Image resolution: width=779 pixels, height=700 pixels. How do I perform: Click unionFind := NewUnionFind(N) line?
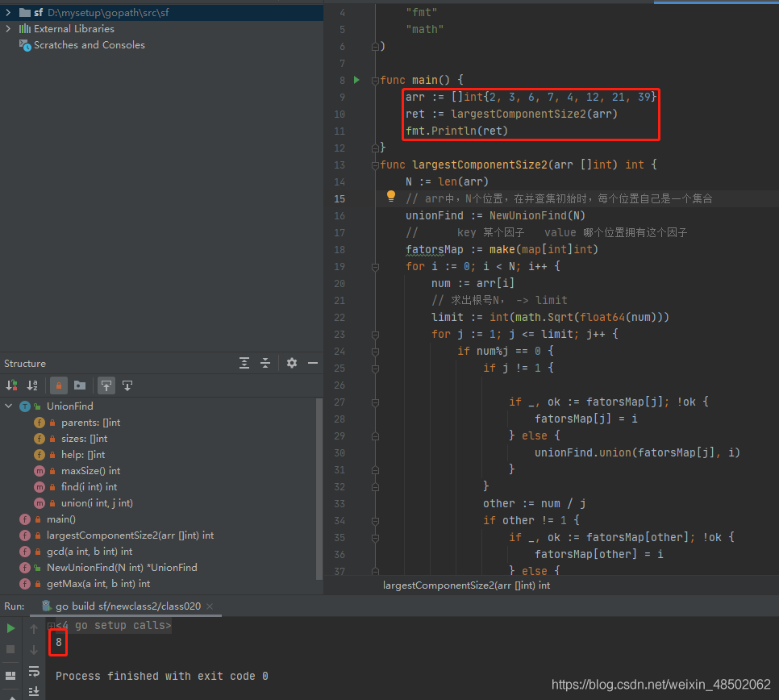(x=495, y=215)
